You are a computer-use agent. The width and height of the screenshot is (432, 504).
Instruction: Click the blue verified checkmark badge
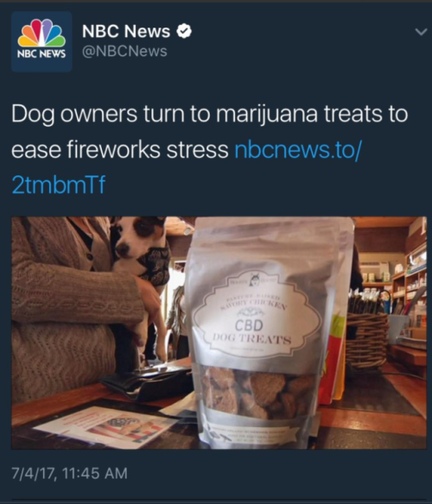[184, 31]
